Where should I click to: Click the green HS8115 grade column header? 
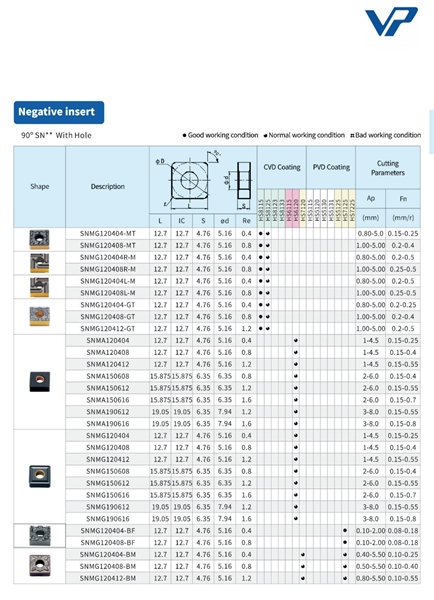click(x=261, y=209)
